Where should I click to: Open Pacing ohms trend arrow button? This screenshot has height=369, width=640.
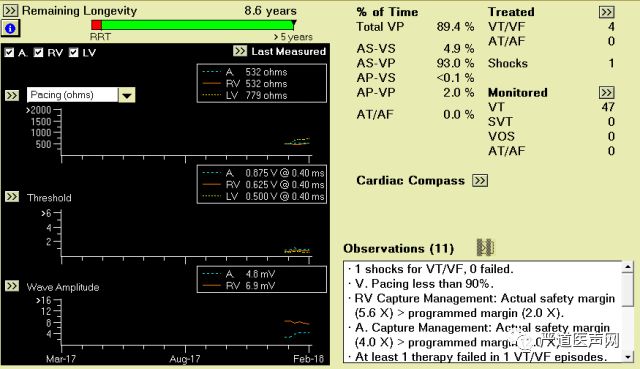[x=12, y=95]
